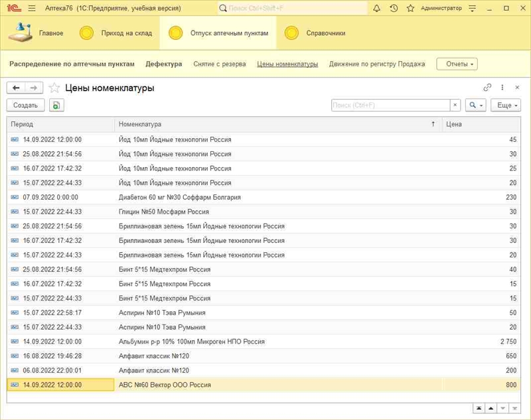Copy link to this form
This screenshot has width=531, height=420.
point(487,88)
